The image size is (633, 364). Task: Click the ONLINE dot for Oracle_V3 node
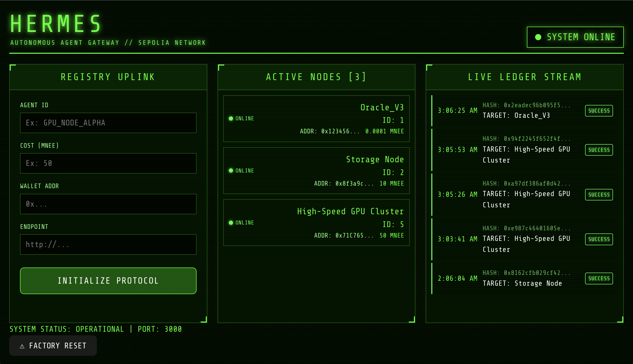231,119
